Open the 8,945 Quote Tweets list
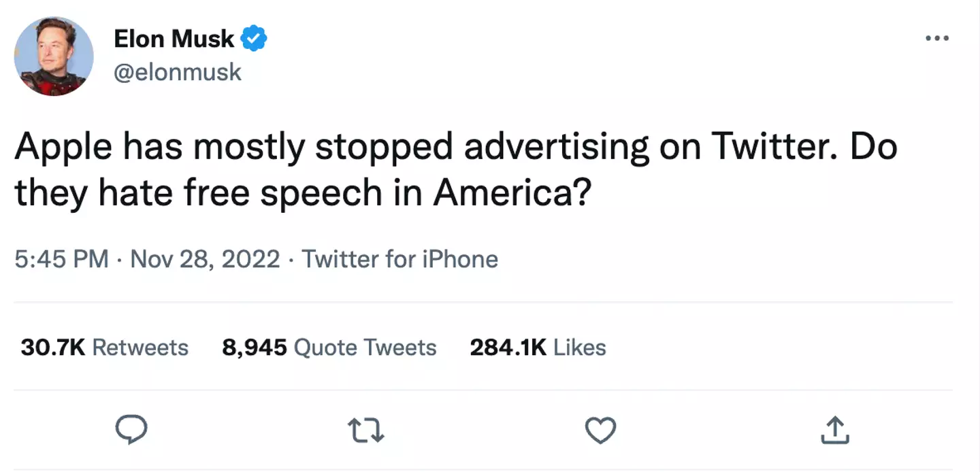Screen dimensions: 980x472 click(x=329, y=348)
